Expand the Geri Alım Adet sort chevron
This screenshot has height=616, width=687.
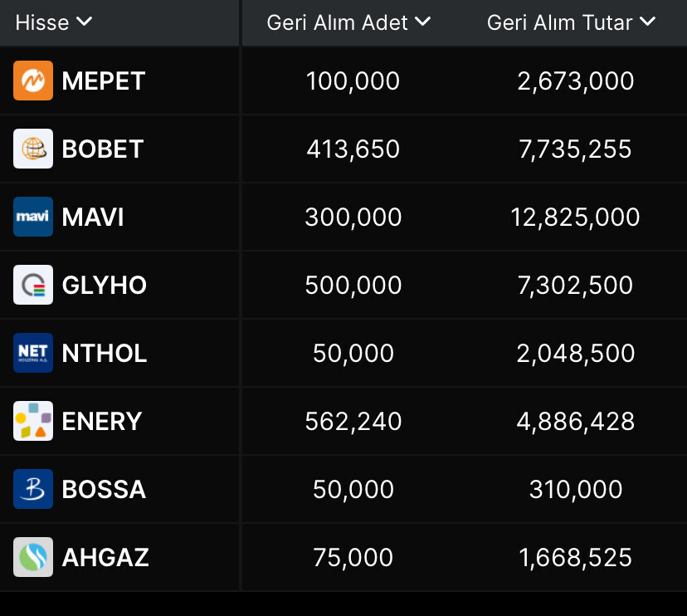pyautogui.click(x=422, y=22)
